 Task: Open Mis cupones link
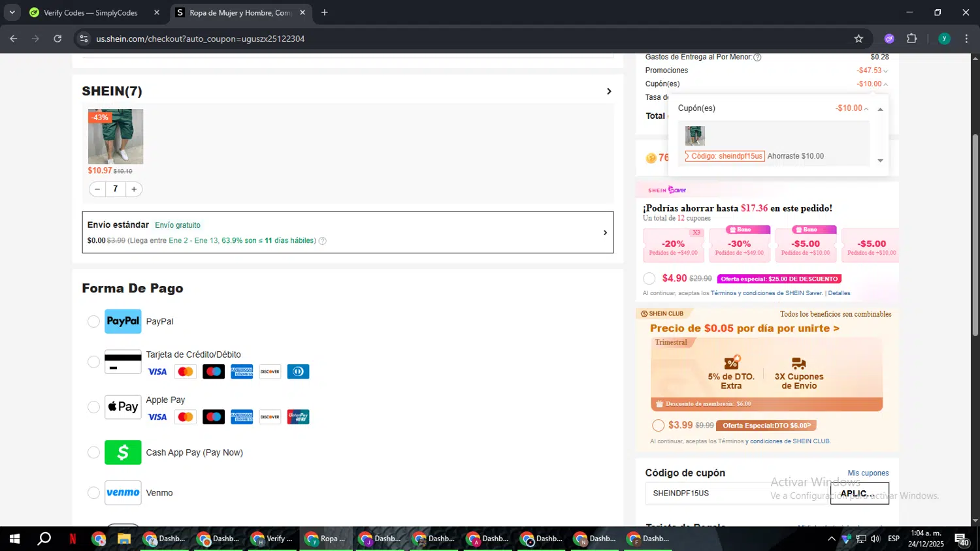tap(868, 473)
